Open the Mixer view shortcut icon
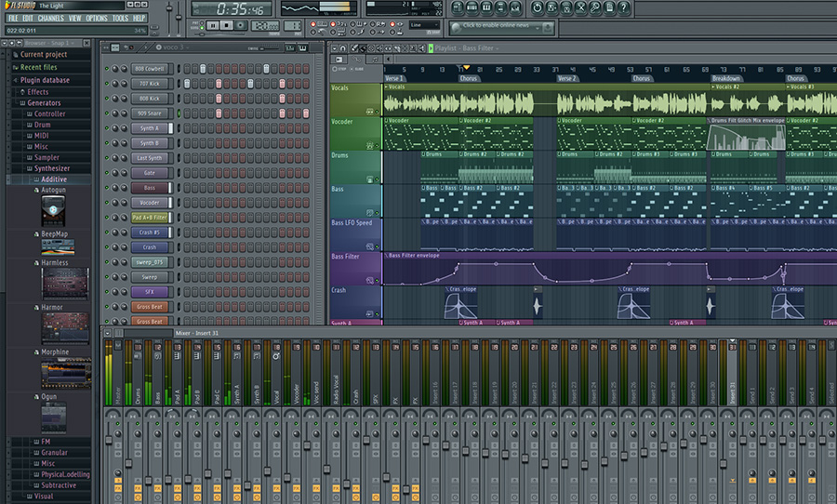 point(515,8)
